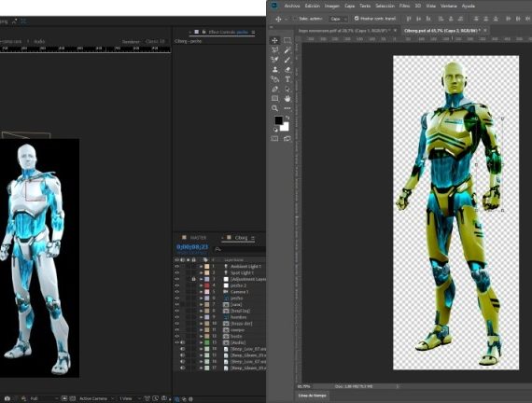Image resolution: width=532 pixels, height=403 pixels.
Task: Click the Photoshop Ps logo icon
Action: 274,6
